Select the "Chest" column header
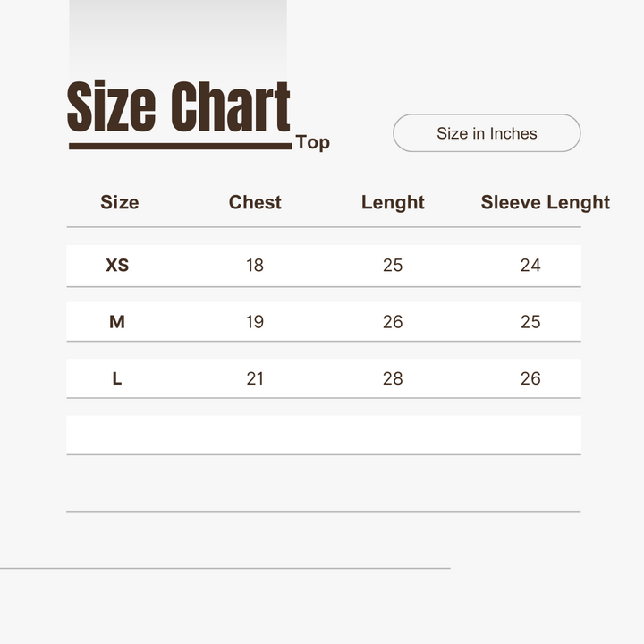This screenshot has height=644, width=644. (255, 202)
